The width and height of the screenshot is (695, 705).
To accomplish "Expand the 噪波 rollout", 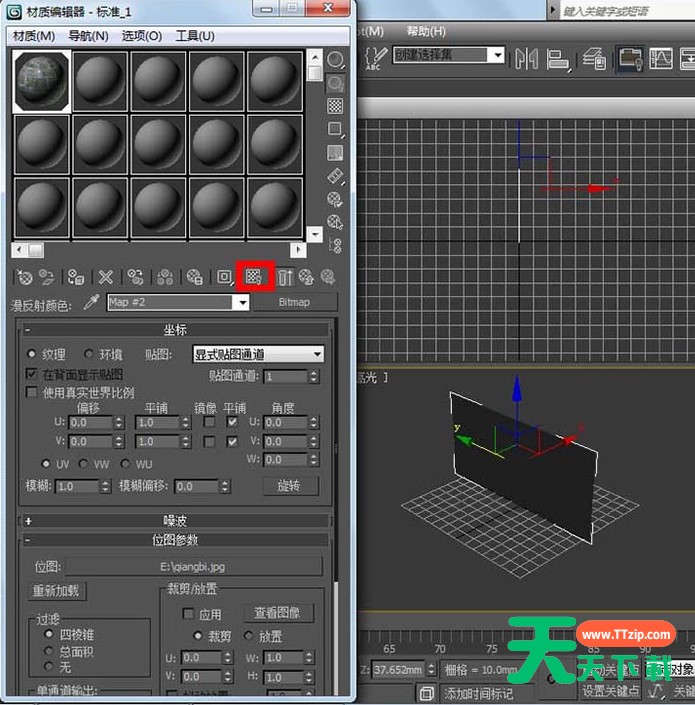I will tap(176, 521).
